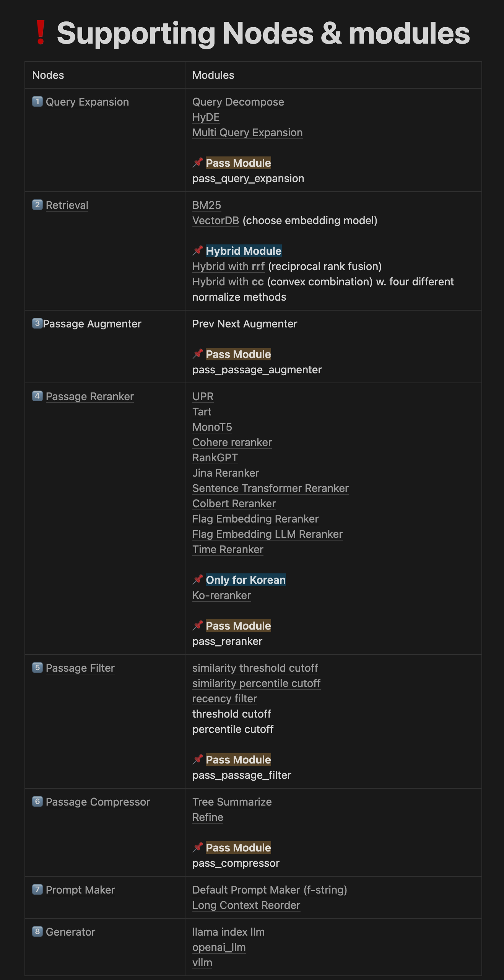
Task: Open the Hybrid with rrf link
Action: [229, 267]
